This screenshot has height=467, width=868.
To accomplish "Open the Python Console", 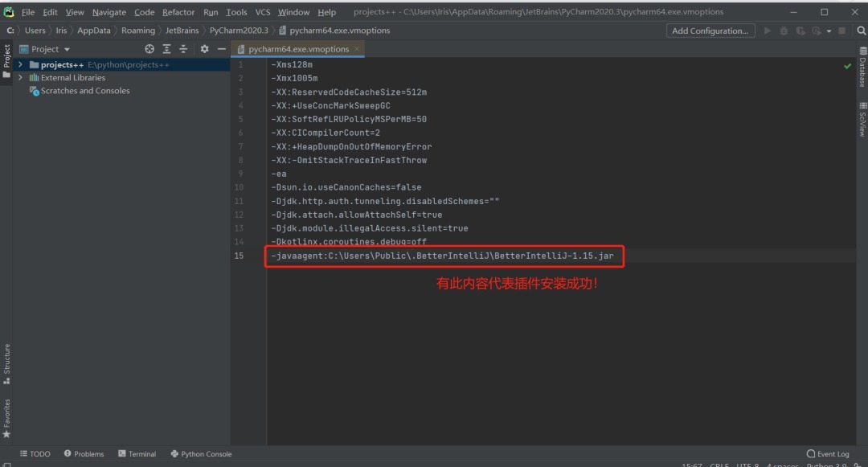I will click(x=200, y=453).
